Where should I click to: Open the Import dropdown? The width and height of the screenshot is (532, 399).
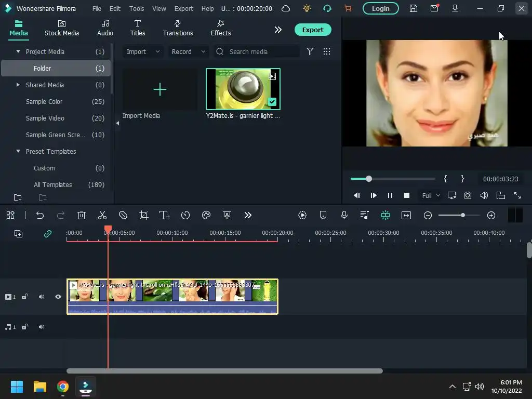pyautogui.click(x=143, y=51)
